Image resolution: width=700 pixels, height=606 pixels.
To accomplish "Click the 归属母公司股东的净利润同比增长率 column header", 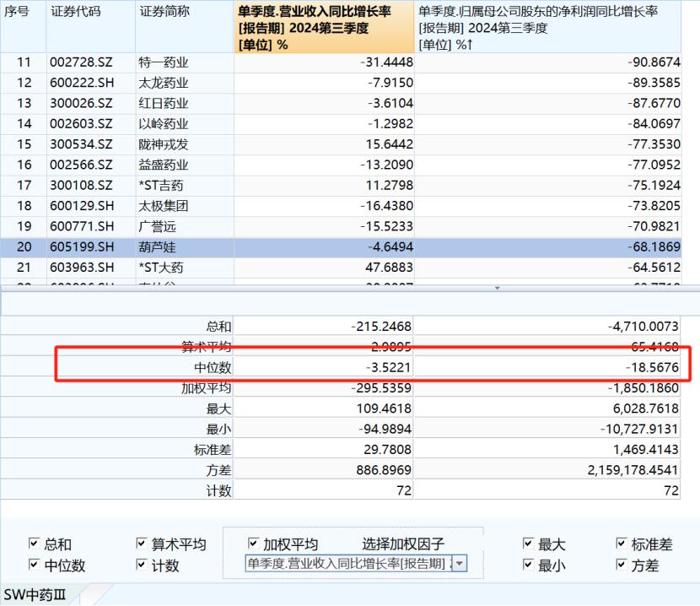I will click(x=547, y=27).
